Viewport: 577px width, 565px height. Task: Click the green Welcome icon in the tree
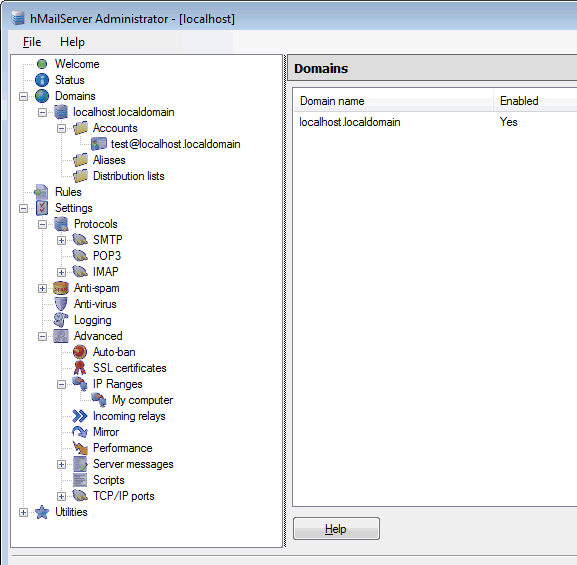coord(42,64)
